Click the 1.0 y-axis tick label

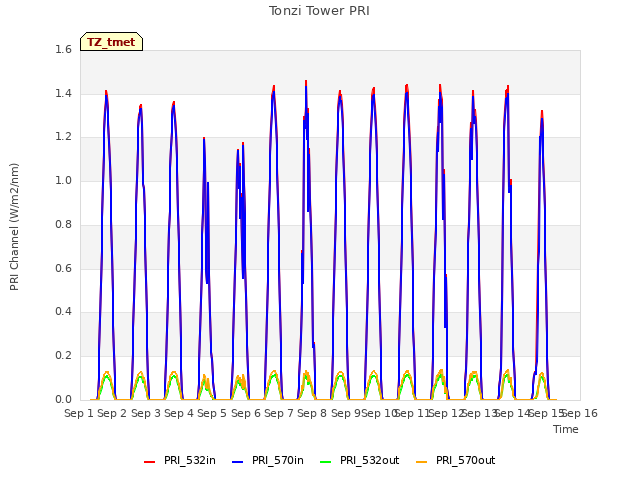[63, 180]
